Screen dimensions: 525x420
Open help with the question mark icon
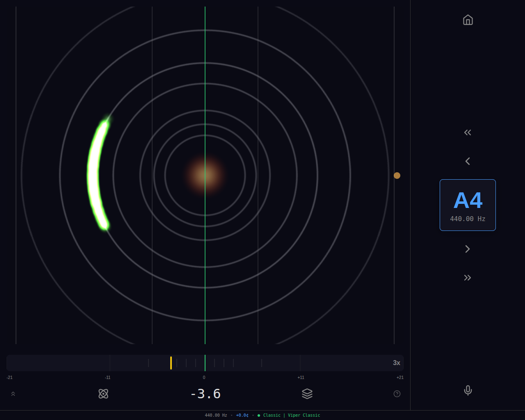(x=397, y=393)
